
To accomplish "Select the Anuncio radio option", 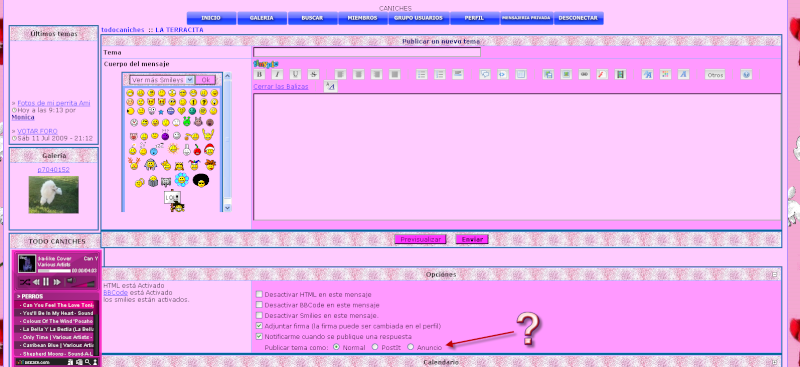I will 410,347.
